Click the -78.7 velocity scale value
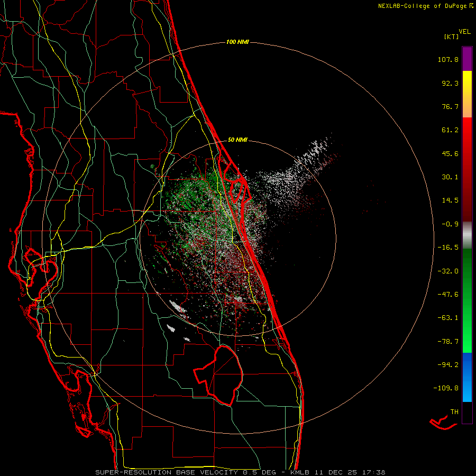Screen dimensions: 476x476 pyautogui.click(x=448, y=342)
